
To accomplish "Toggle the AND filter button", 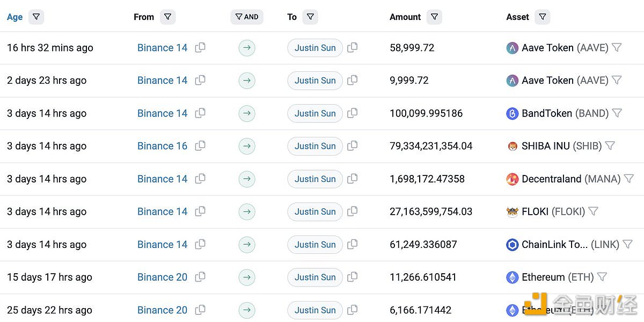I will pos(247,17).
